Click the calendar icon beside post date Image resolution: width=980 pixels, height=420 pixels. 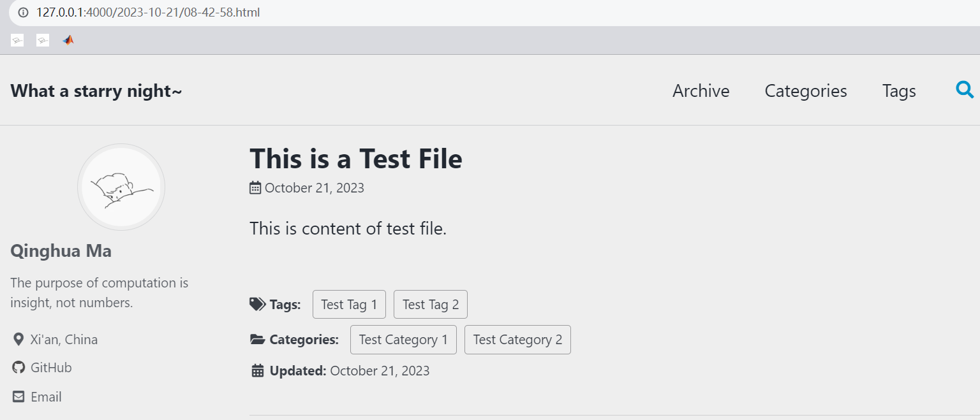pyautogui.click(x=255, y=187)
